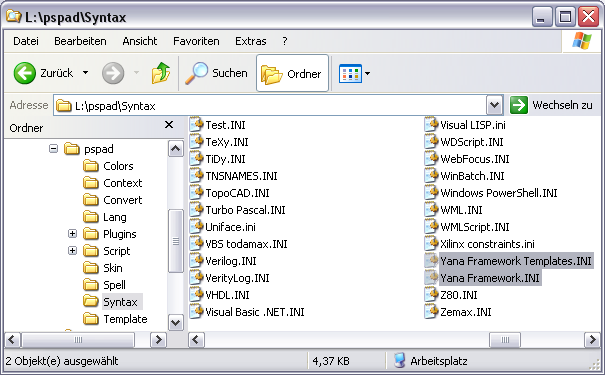The width and height of the screenshot is (605, 375).
Task: Open the Zurück history dropdown arrow
Action: tap(85, 73)
